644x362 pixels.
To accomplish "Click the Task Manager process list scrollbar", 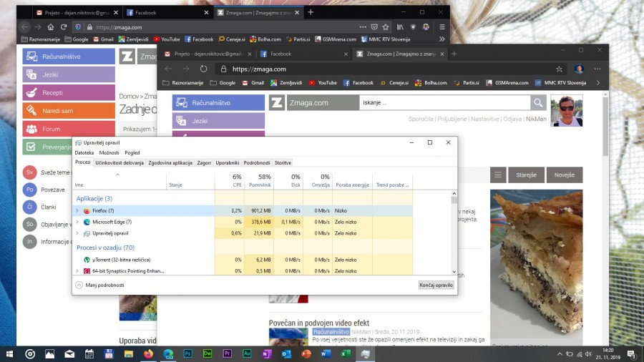I will tap(454, 229).
